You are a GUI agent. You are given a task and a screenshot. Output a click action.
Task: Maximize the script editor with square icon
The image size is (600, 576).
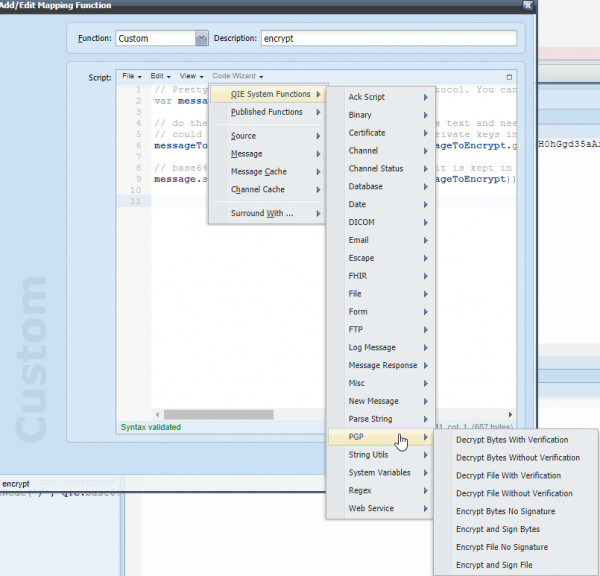(509, 77)
